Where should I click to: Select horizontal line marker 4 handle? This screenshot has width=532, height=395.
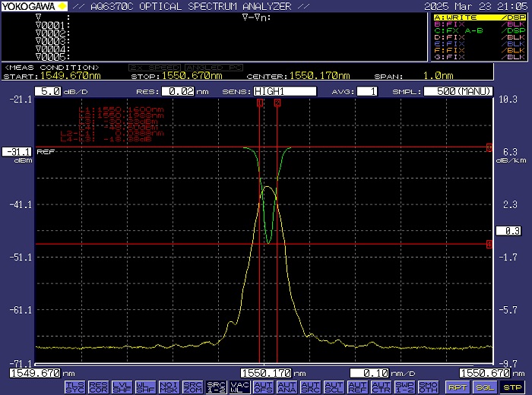(x=489, y=244)
